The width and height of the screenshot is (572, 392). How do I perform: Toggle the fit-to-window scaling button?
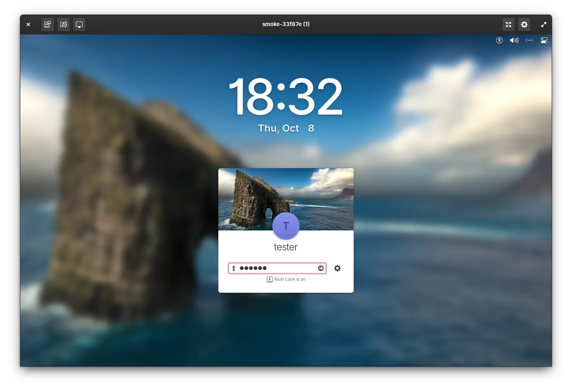click(508, 24)
